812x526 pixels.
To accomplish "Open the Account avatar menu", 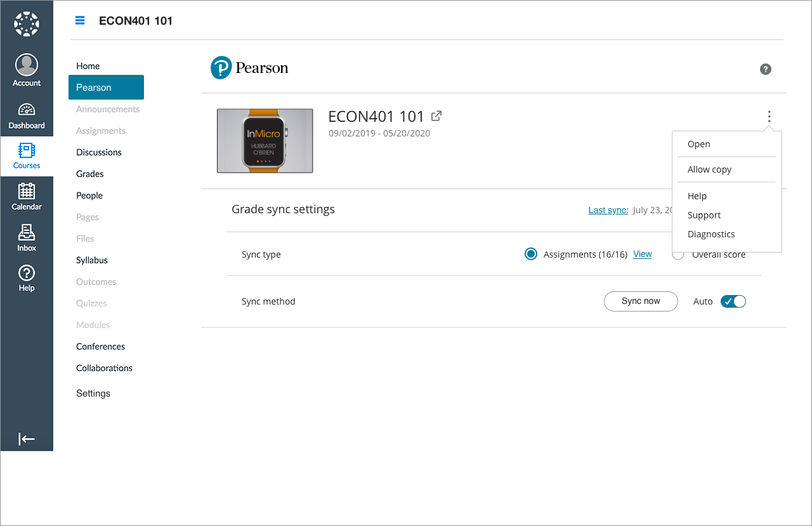I will (x=27, y=70).
